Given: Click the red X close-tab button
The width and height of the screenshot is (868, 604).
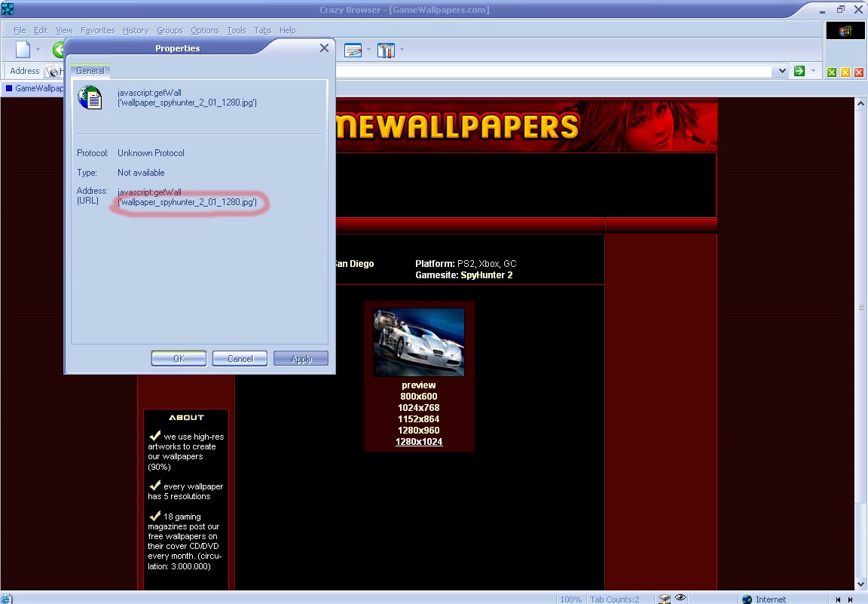Looking at the screenshot, I should click(858, 72).
